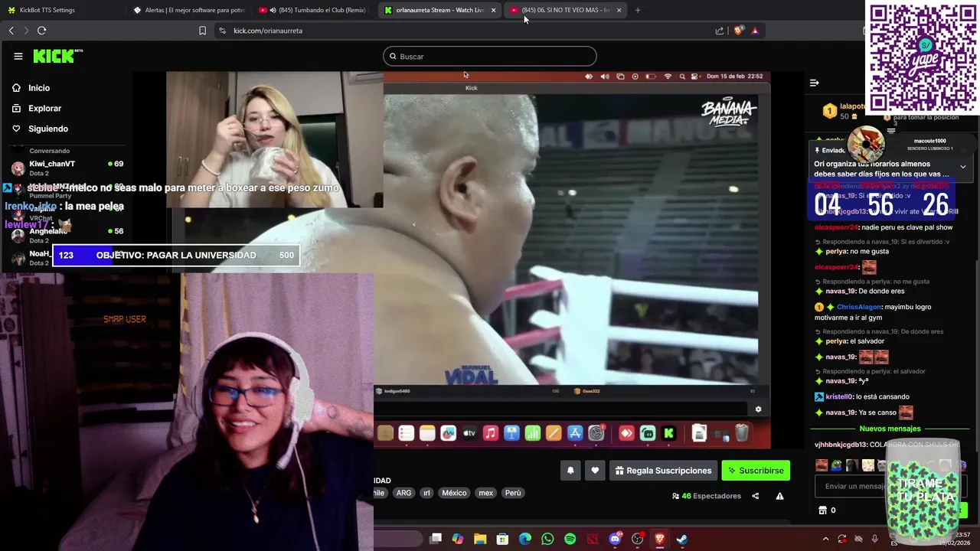Bookmark this page with the bookmark icon
The image size is (980, 551).
pyautogui.click(x=202, y=31)
